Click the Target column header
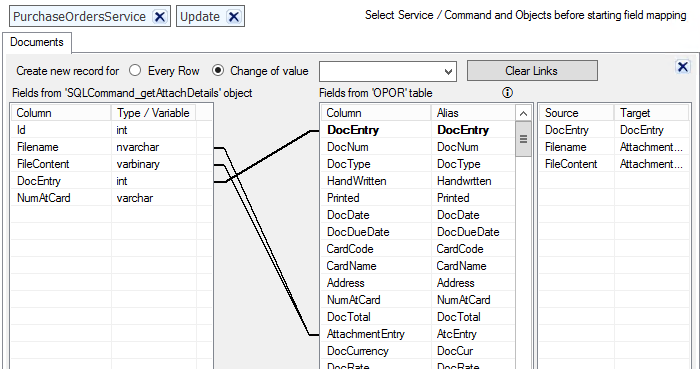 651,113
